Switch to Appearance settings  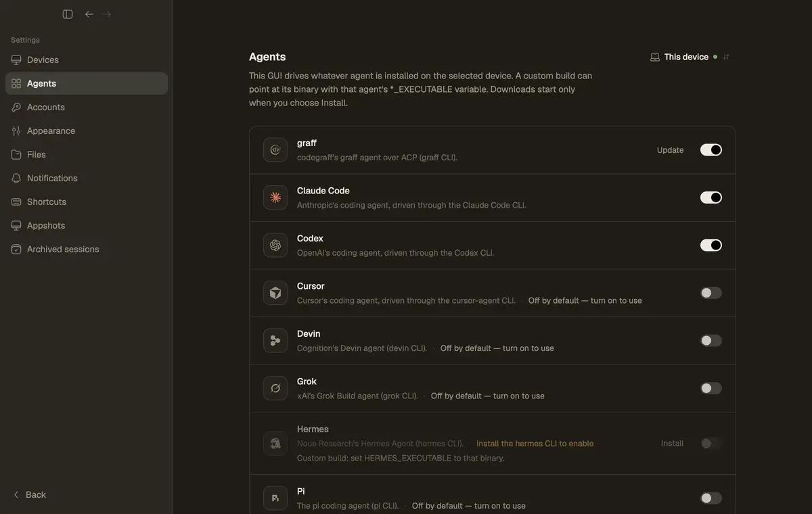click(87, 131)
